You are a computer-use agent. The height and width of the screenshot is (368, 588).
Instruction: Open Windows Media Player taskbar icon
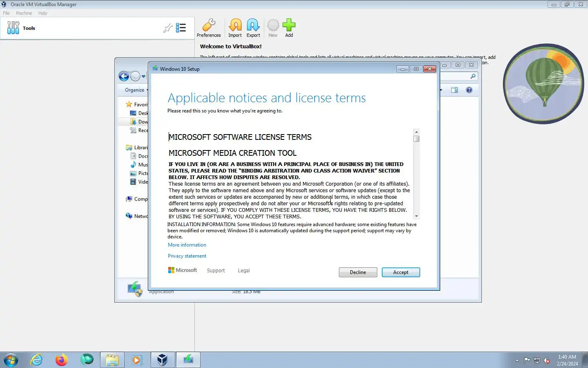click(x=137, y=360)
